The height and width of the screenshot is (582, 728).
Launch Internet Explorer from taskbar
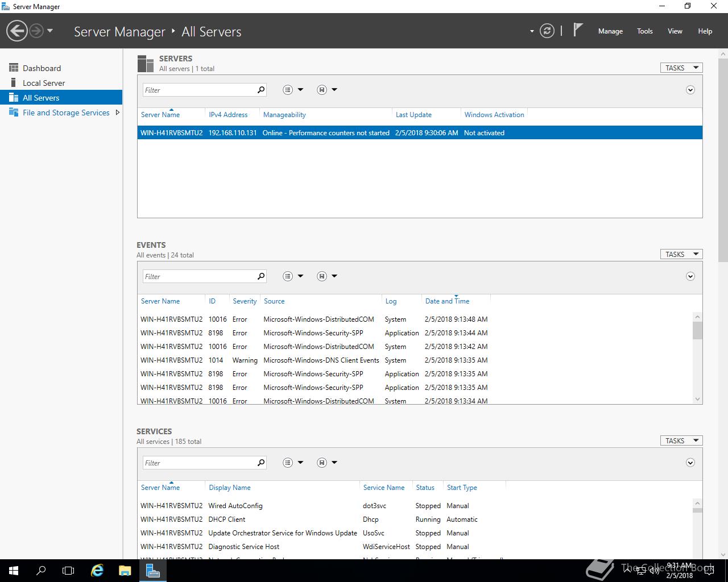(x=98, y=571)
